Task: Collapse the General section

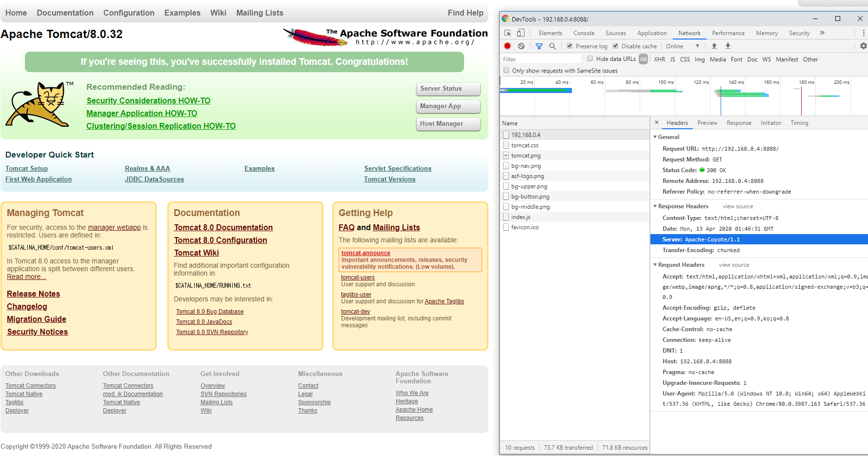Action: (655, 137)
